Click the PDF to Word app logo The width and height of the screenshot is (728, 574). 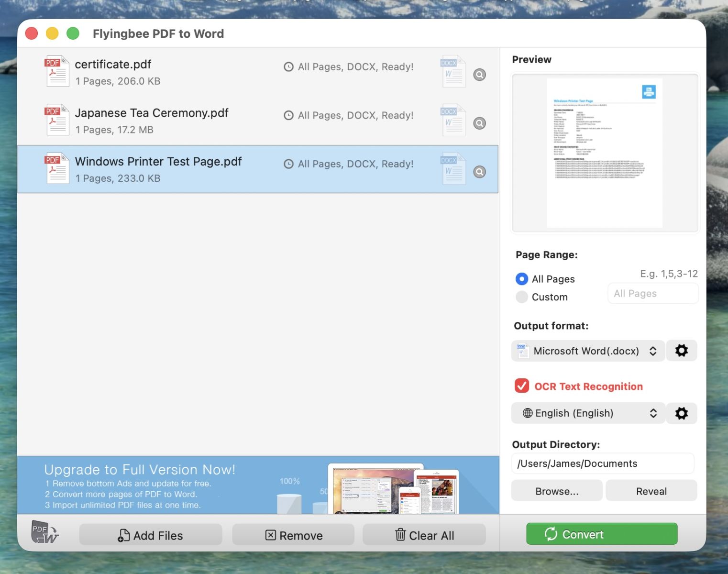pyautogui.click(x=45, y=532)
